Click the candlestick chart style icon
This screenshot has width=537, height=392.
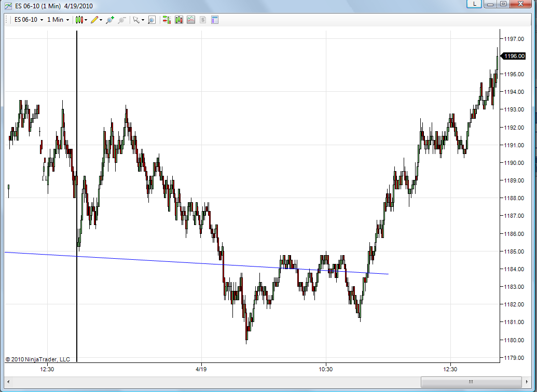click(x=79, y=20)
